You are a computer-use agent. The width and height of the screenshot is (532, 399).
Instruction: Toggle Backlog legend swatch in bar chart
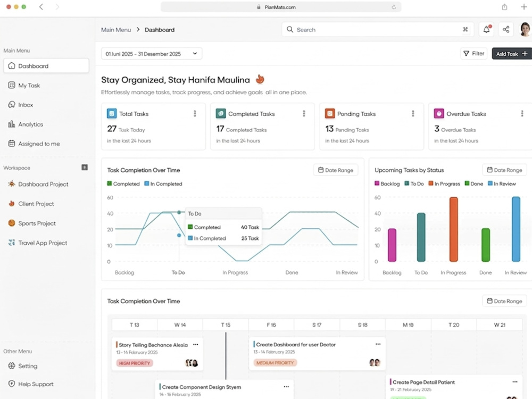377,183
